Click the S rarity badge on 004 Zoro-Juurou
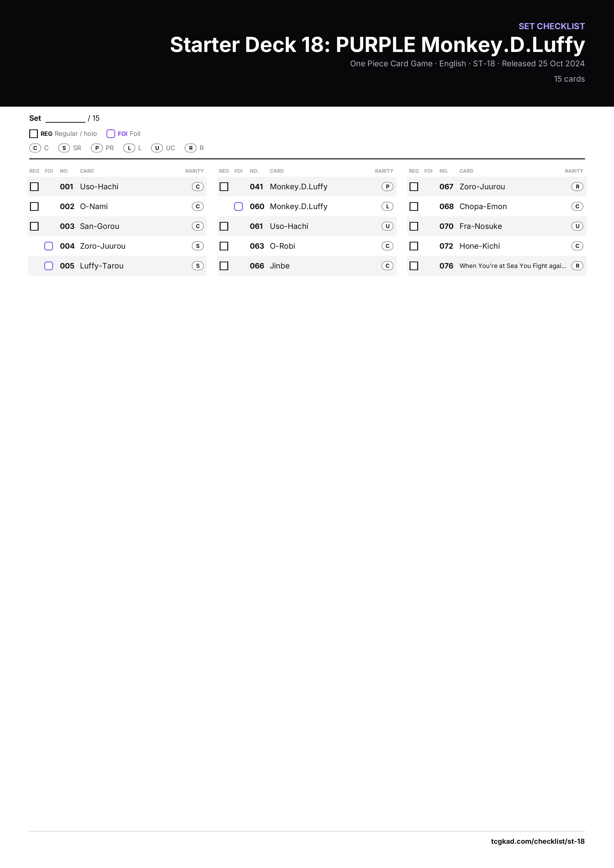The width and height of the screenshot is (614, 868). point(198,246)
